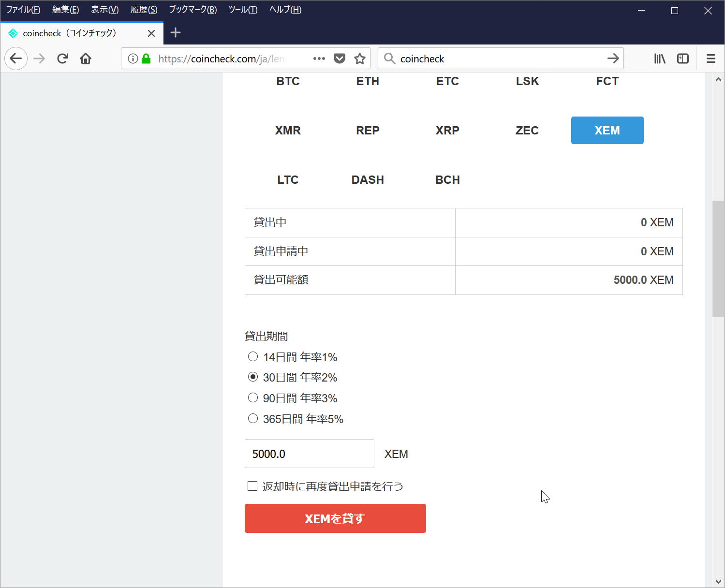Image resolution: width=725 pixels, height=588 pixels.
Task: Click the XEM amount input field
Action: coord(310,454)
